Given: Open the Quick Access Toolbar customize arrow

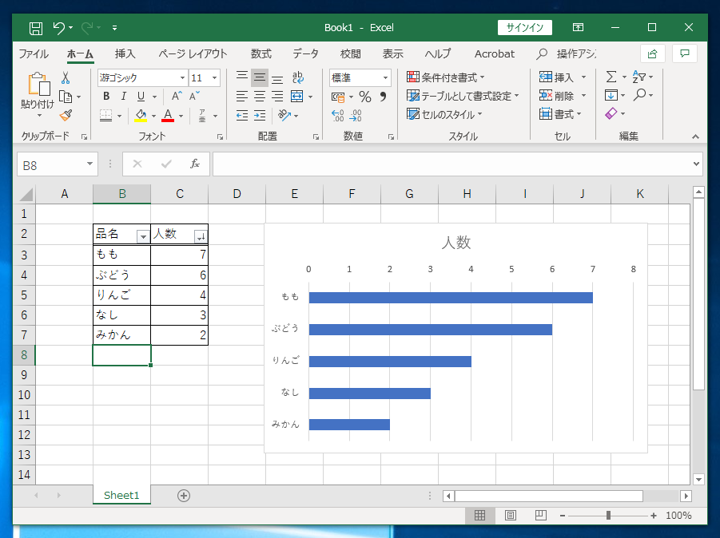Looking at the screenshot, I should [x=114, y=28].
